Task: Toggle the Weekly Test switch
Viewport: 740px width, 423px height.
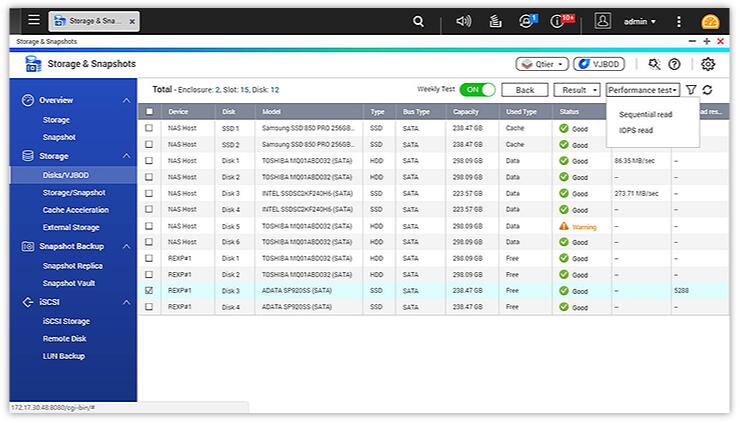Action: pos(477,90)
